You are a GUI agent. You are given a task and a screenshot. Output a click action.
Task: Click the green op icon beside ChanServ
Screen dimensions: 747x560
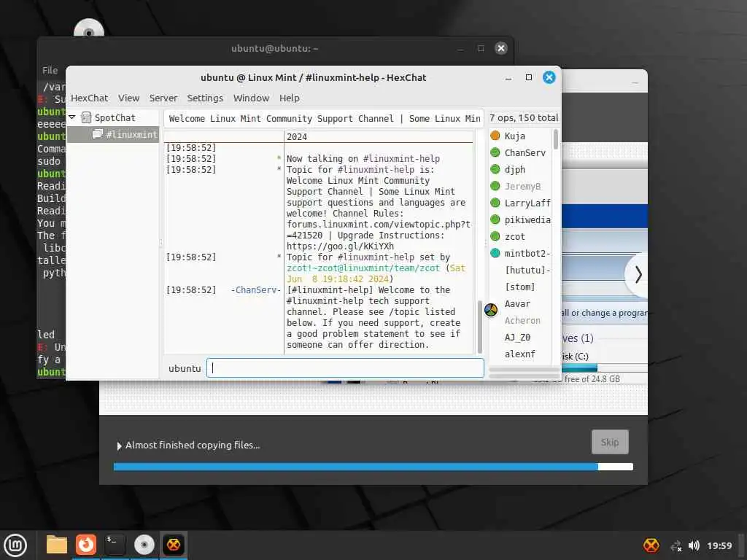495,152
